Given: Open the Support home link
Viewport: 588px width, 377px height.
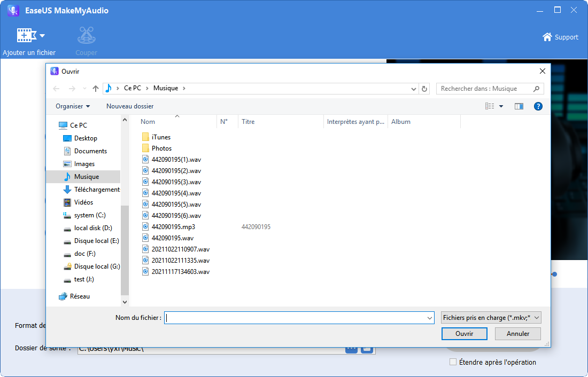Looking at the screenshot, I should pyautogui.click(x=560, y=37).
